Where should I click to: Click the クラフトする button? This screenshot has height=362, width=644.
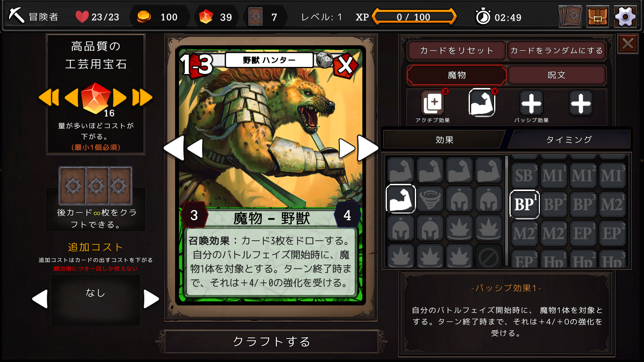[x=271, y=342]
